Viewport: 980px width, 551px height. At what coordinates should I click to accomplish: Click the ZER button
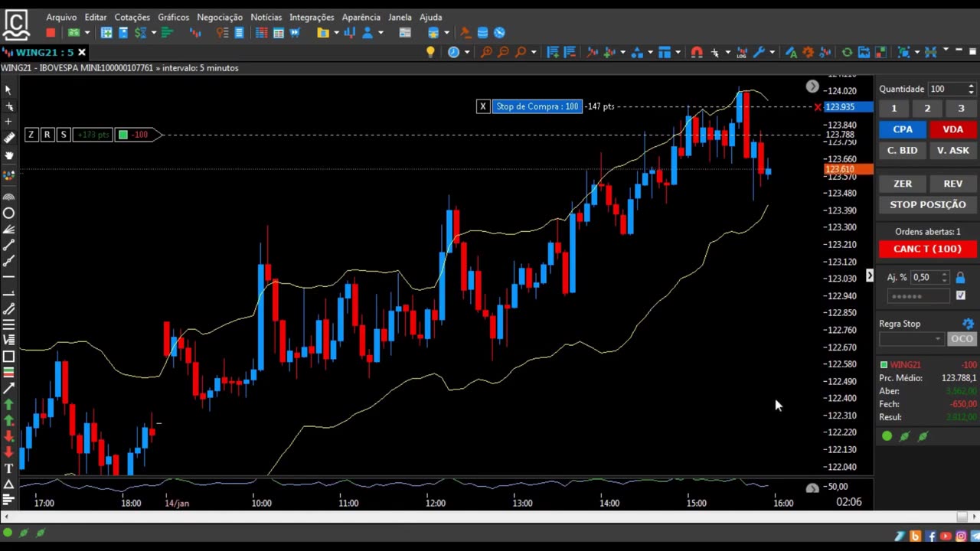pyautogui.click(x=903, y=184)
